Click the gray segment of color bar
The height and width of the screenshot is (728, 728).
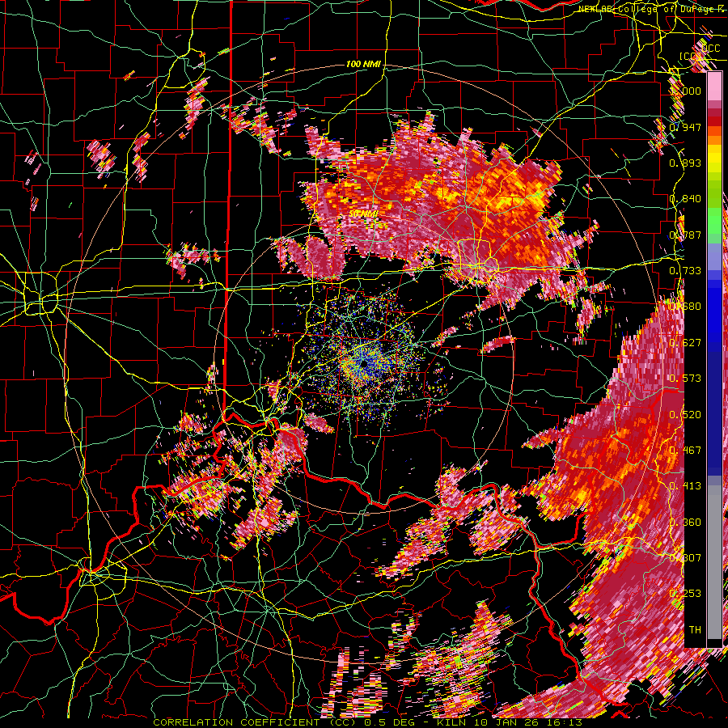pyautogui.click(x=714, y=562)
